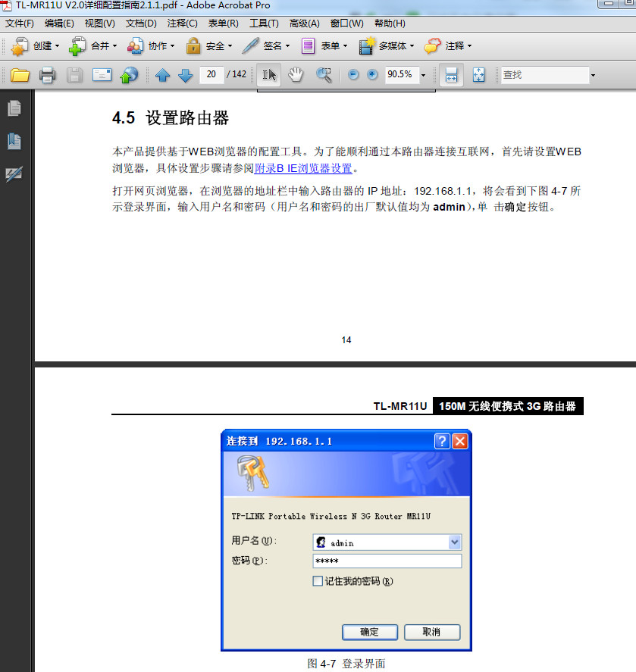The image size is (636, 672).
Task: Expand the 协作 dropdown arrow
Action: [172, 46]
